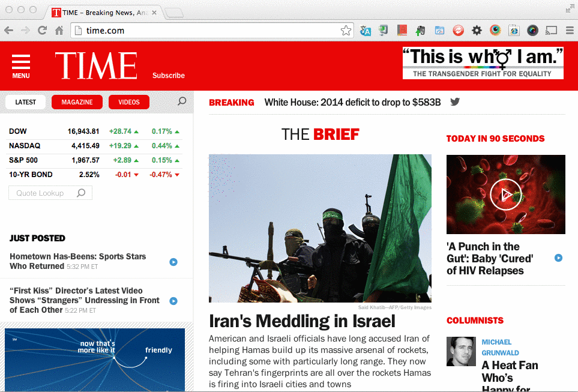Click the gear extension icon in toolbar
The width and height of the screenshot is (578, 392).
pos(477,31)
